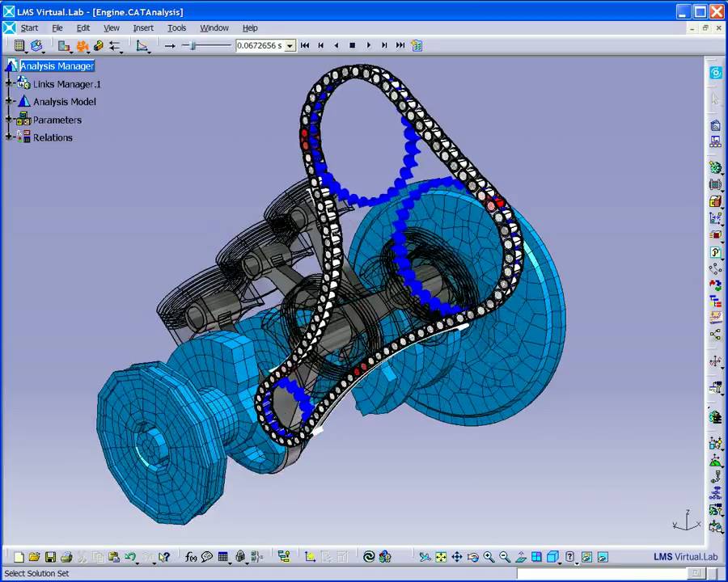Click the padlock icon in bottom toolbar
The image size is (728, 582).
239,556
